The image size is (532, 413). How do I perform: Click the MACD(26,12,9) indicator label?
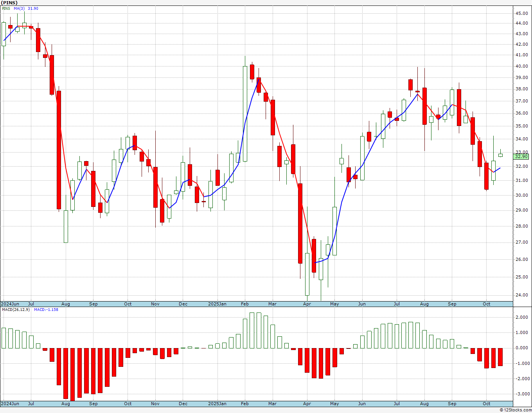pos(16,309)
